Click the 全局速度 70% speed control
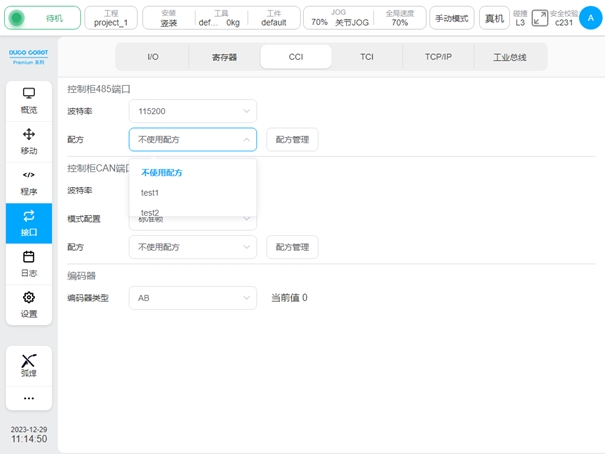The width and height of the screenshot is (605, 454). click(x=399, y=18)
